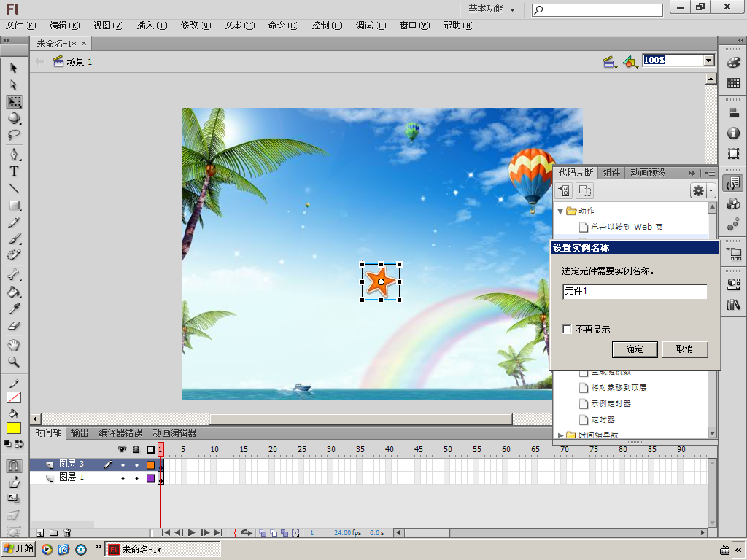Select the Subselection tool
The width and height of the screenshot is (747, 560).
pyautogui.click(x=14, y=85)
